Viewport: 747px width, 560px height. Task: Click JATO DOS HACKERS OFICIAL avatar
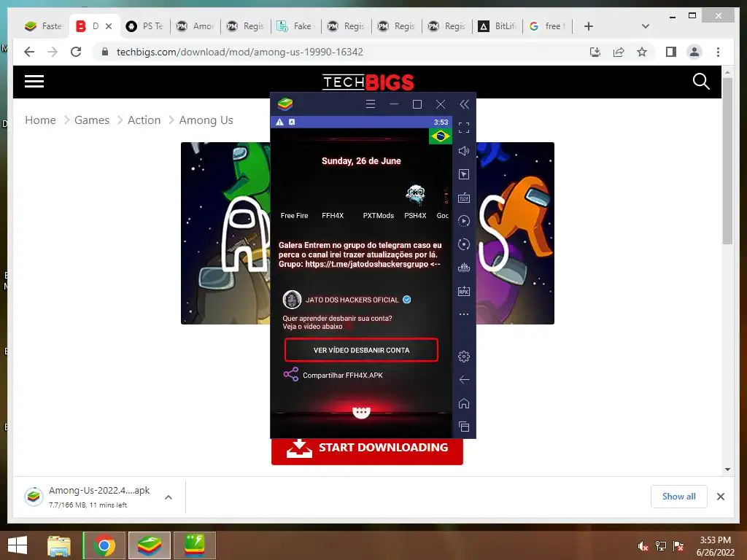[292, 300]
